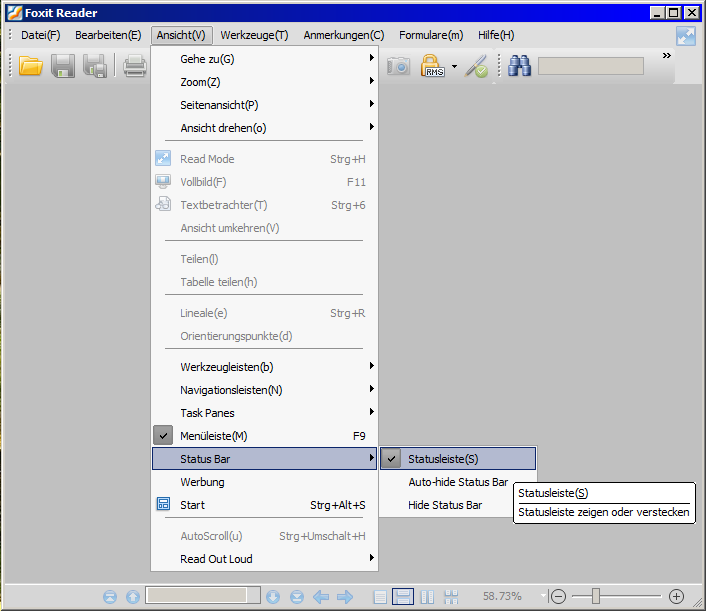The height and width of the screenshot is (611, 706).
Task: Click Foxit Reader title bar logo
Action: pyautogui.click(x=14, y=13)
